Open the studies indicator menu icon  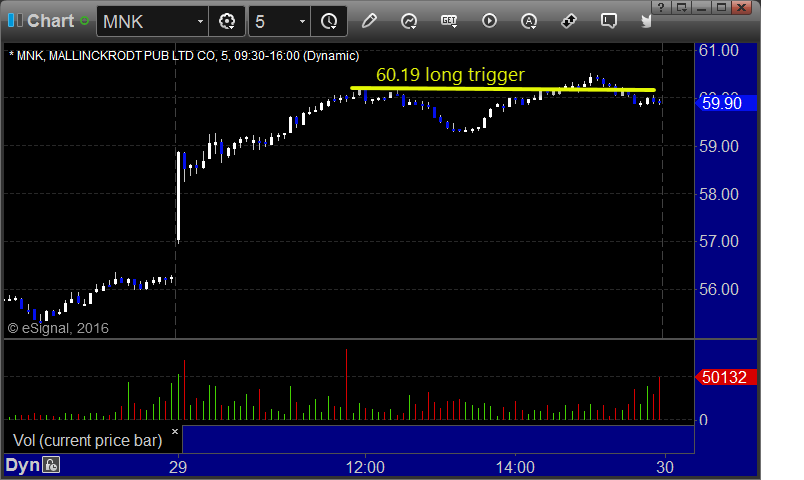409,21
